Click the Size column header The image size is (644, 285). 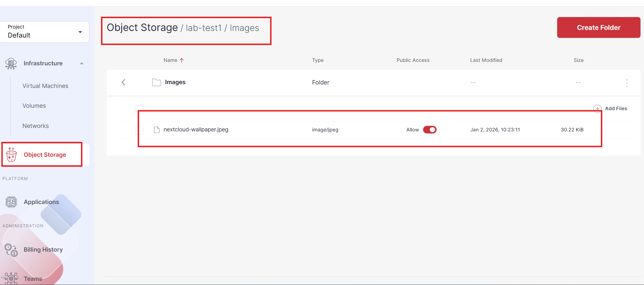579,60
